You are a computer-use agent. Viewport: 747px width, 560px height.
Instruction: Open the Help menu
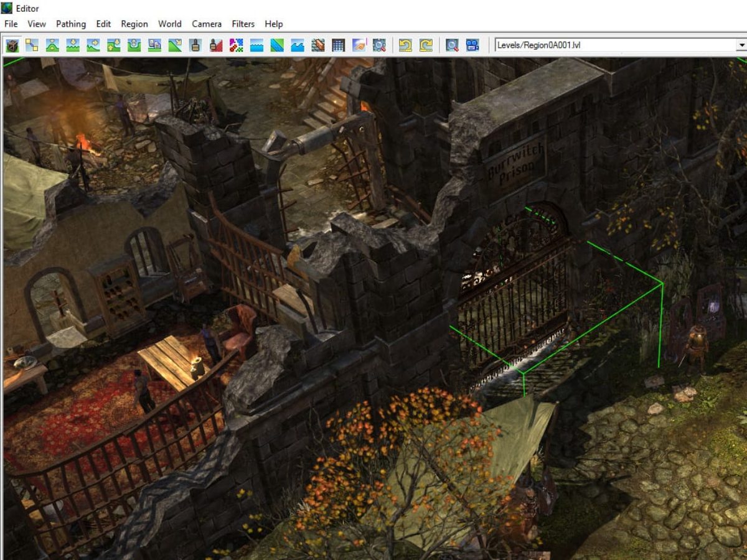click(274, 24)
